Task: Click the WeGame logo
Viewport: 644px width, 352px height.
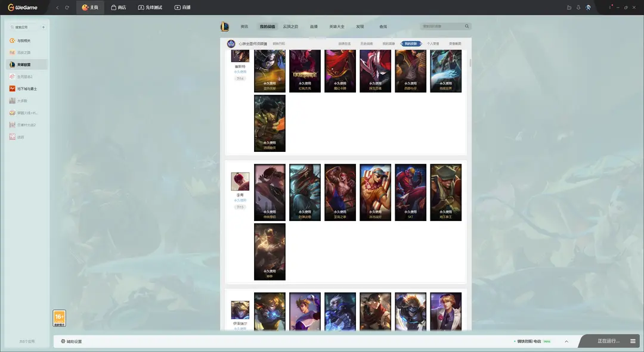Action: point(23,7)
